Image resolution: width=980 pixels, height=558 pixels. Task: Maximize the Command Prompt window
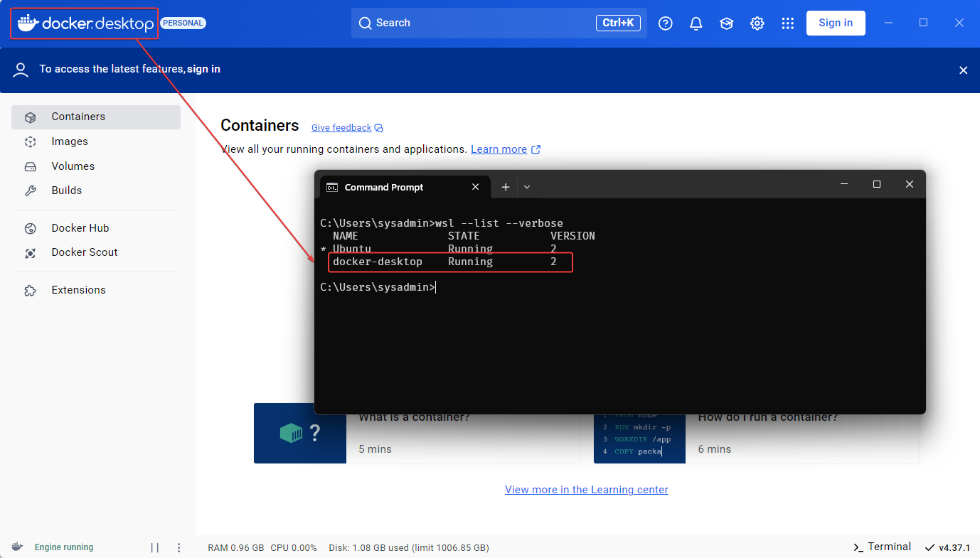pos(877,184)
